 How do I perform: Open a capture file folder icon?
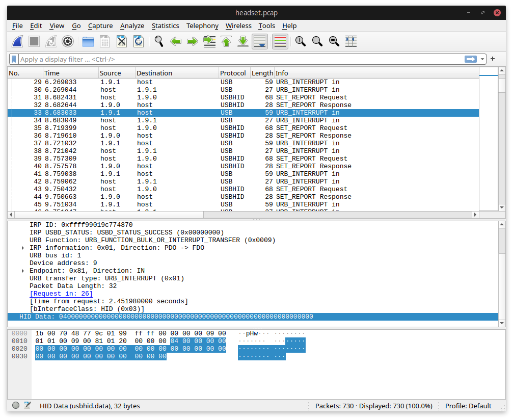click(88, 42)
